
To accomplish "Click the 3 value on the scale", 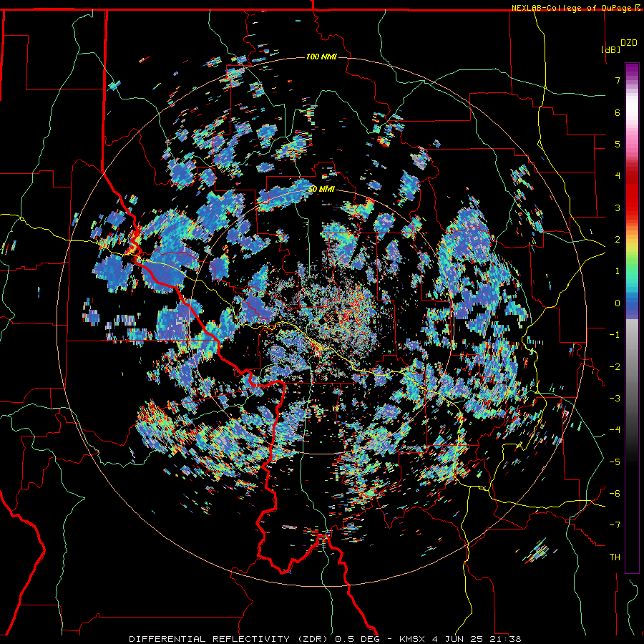I will point(618,208).
